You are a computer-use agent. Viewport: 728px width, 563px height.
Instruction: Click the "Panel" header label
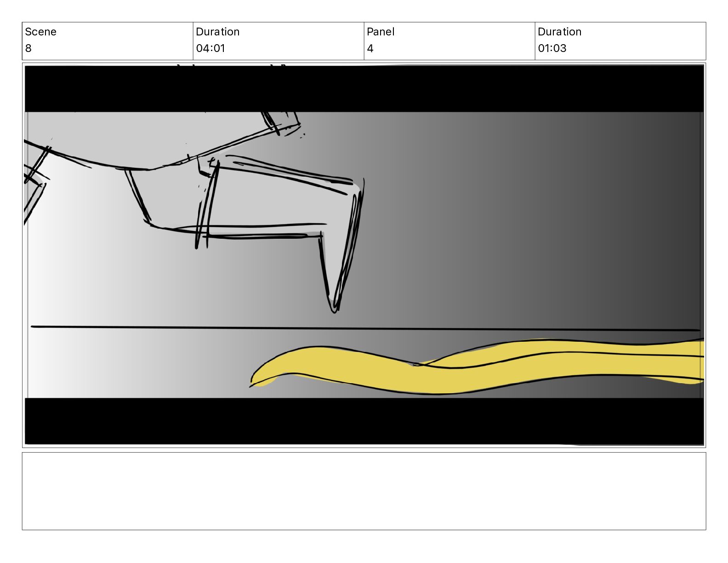(381, 32)
